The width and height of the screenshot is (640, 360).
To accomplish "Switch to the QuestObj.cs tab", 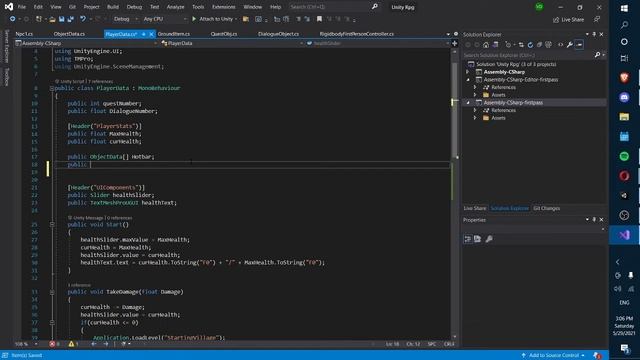I will [224, 34].
